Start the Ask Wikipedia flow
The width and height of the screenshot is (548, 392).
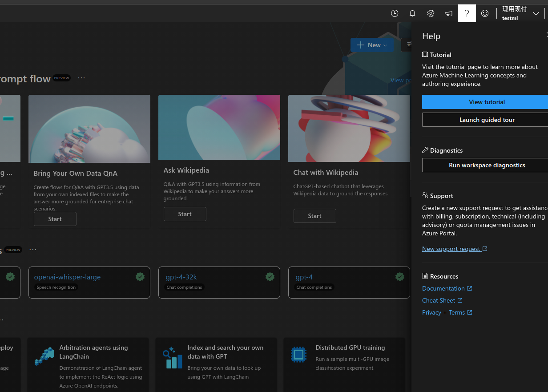tap(185, 214)
